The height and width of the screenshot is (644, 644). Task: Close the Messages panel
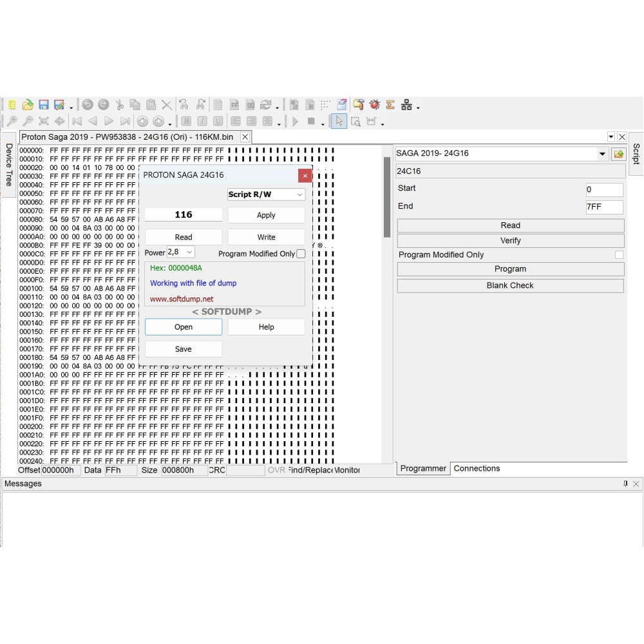pyautogui.click(x=636, y=484)
